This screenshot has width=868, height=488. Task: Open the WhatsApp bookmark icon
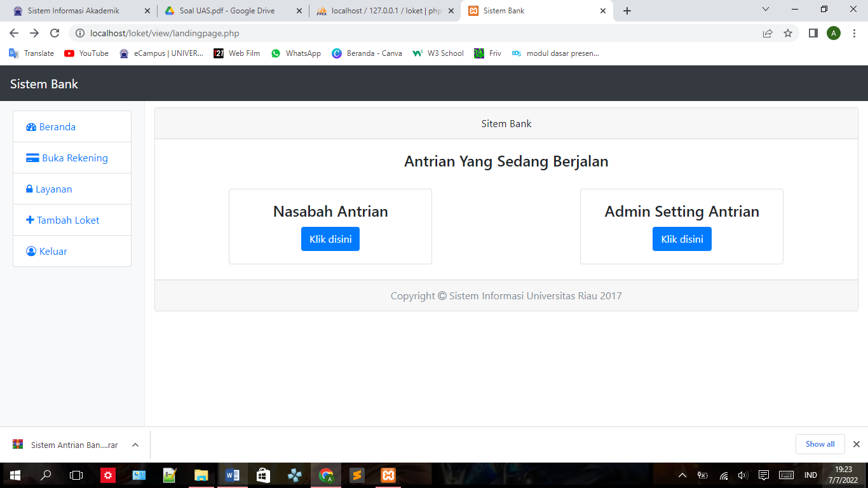click(x=276, y=53)
